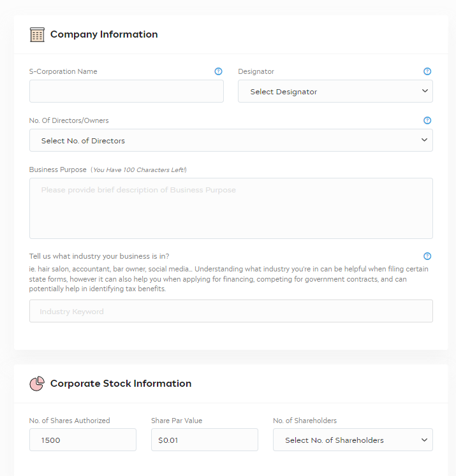Show help info for Designator field
Viewport: 456px width, 476px height.
click(427, 71)
